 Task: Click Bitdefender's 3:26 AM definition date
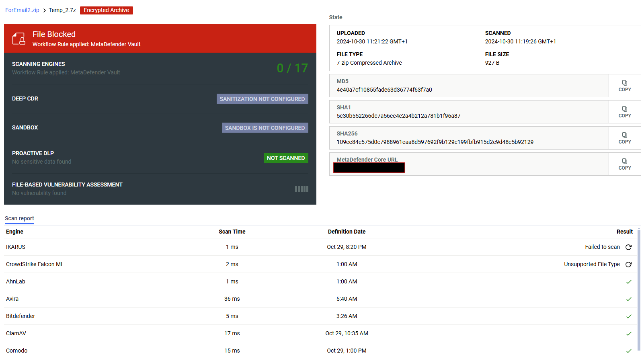(347, 316)
